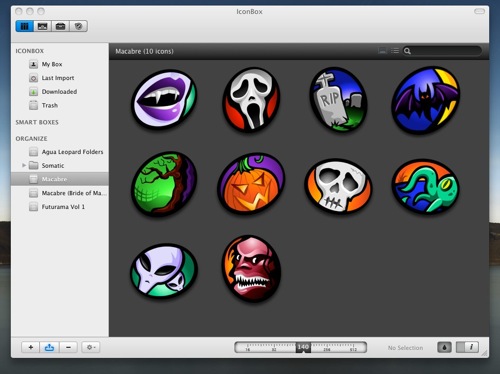The height and width of the screenshot is (374, 500).
Task: Toggle the droplet background button
Action: click(x=444, y=347)
